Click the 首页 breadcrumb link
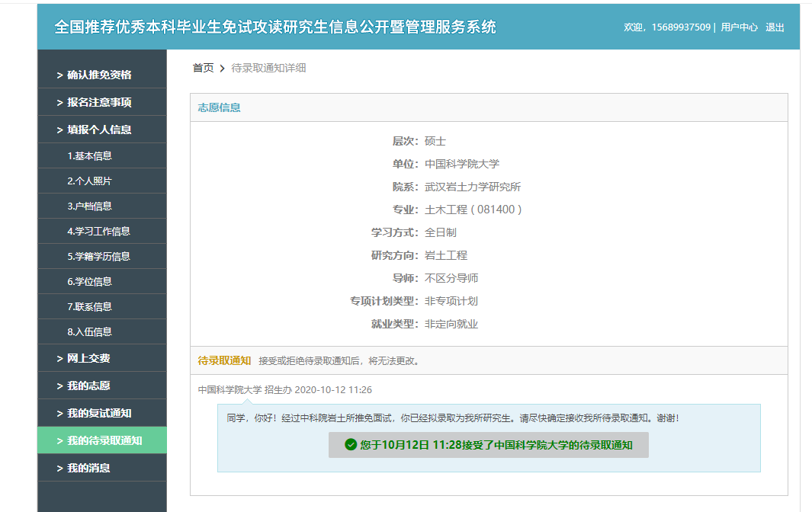Screen dimensions: 812x512 [203, 68]
